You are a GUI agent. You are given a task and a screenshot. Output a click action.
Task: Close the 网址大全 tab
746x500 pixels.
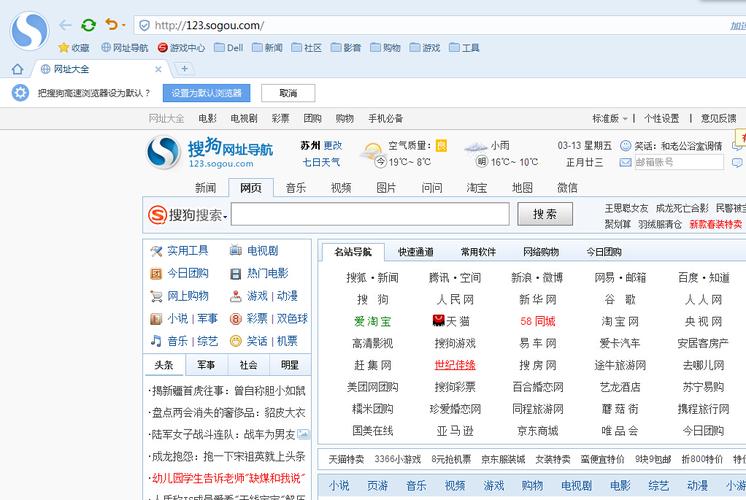[x=158, y=69]
